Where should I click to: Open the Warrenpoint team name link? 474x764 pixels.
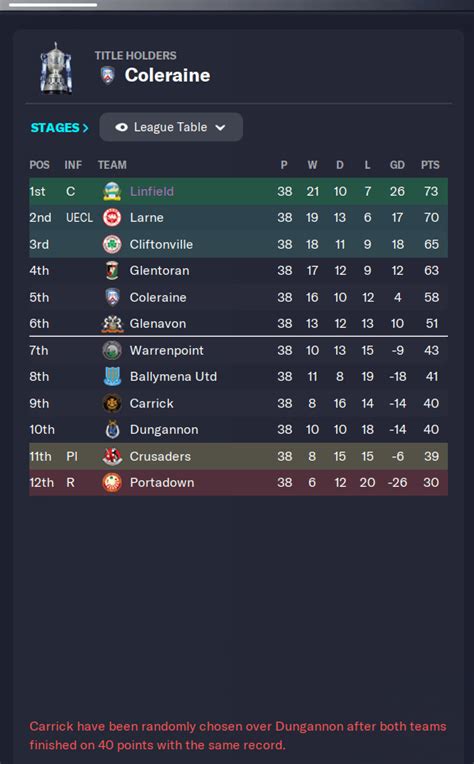coord(167,350)
